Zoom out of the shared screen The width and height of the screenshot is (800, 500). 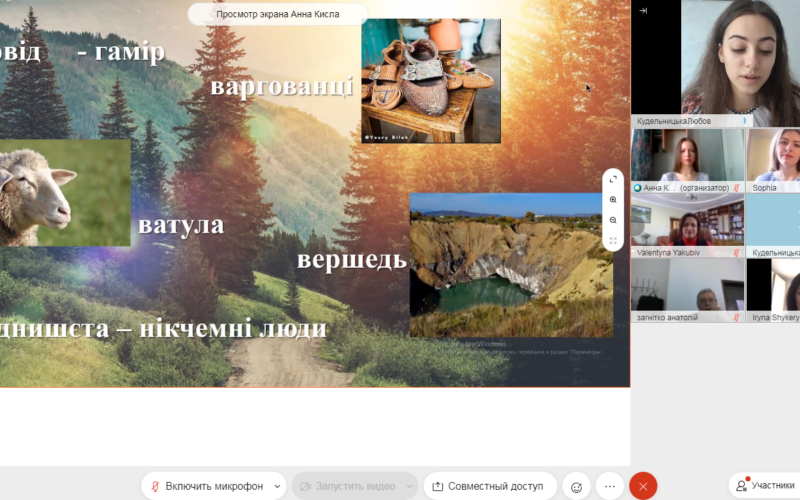coord(613,220)
